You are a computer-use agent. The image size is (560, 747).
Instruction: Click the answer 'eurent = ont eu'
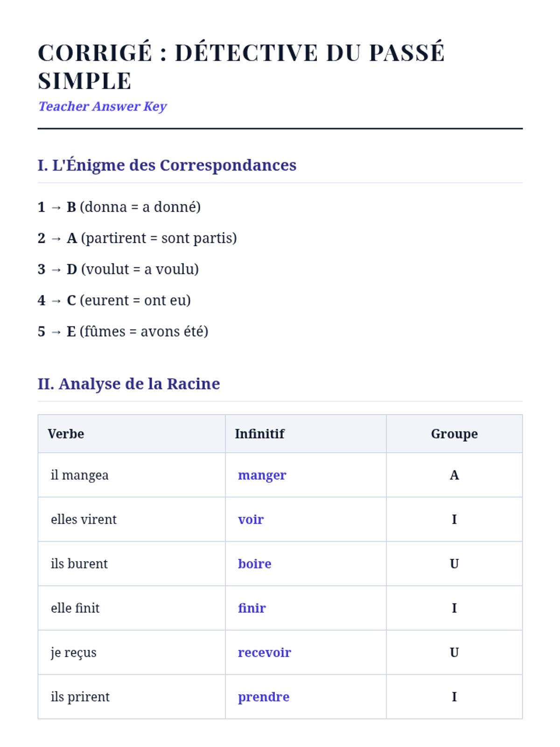pos(114,300)
